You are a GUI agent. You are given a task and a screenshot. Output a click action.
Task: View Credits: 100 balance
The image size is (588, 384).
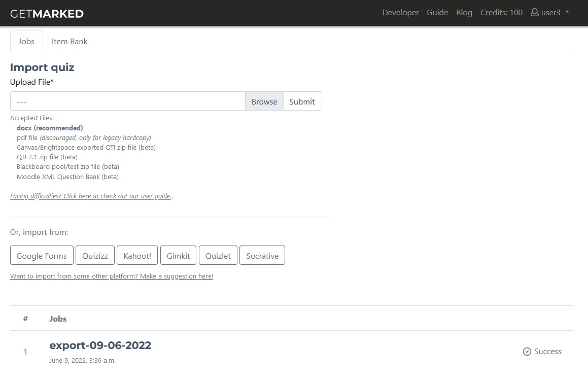pos(501,12)
